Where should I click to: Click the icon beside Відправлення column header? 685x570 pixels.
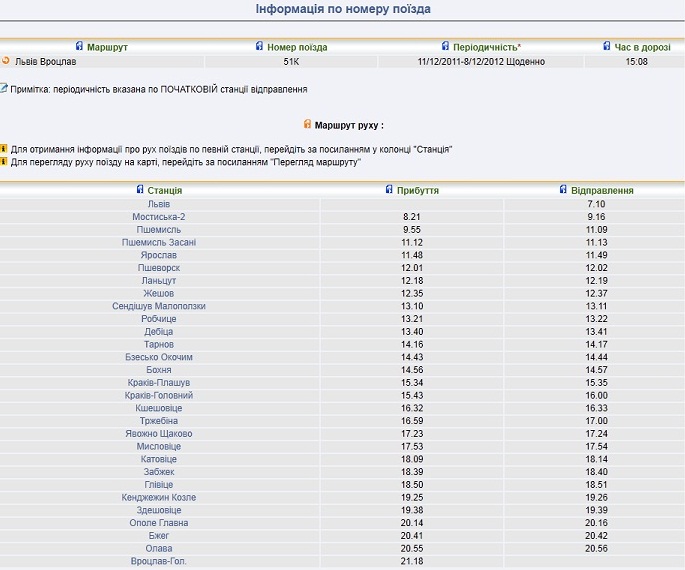pyautogui.click(x=563, y=190)
